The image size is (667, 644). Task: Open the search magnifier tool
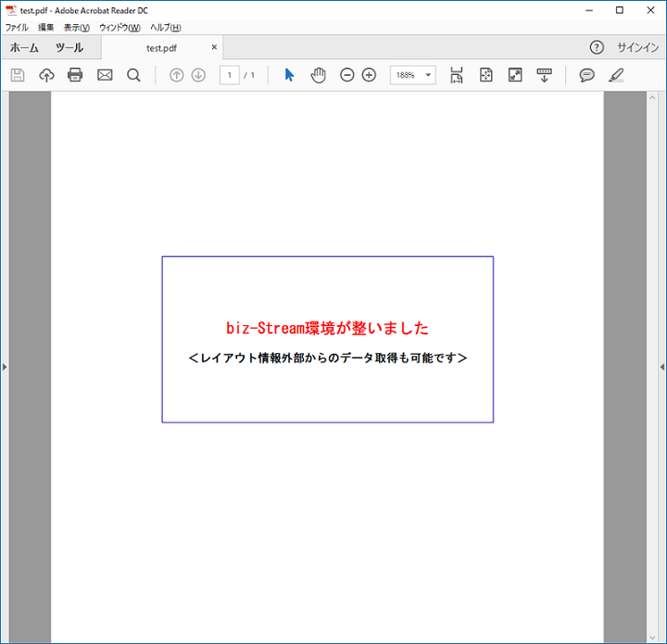[133, 75]
